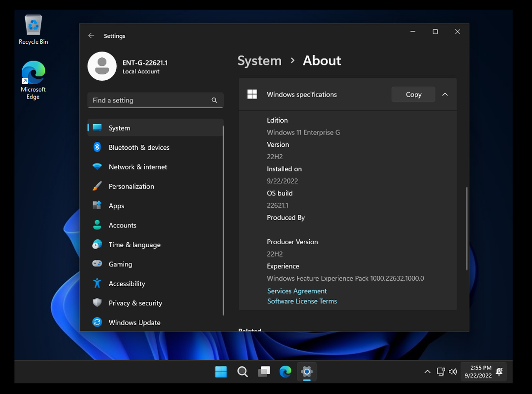Collapse the Windows specifications section
The image size is (532, 394).
pos(445,95)
